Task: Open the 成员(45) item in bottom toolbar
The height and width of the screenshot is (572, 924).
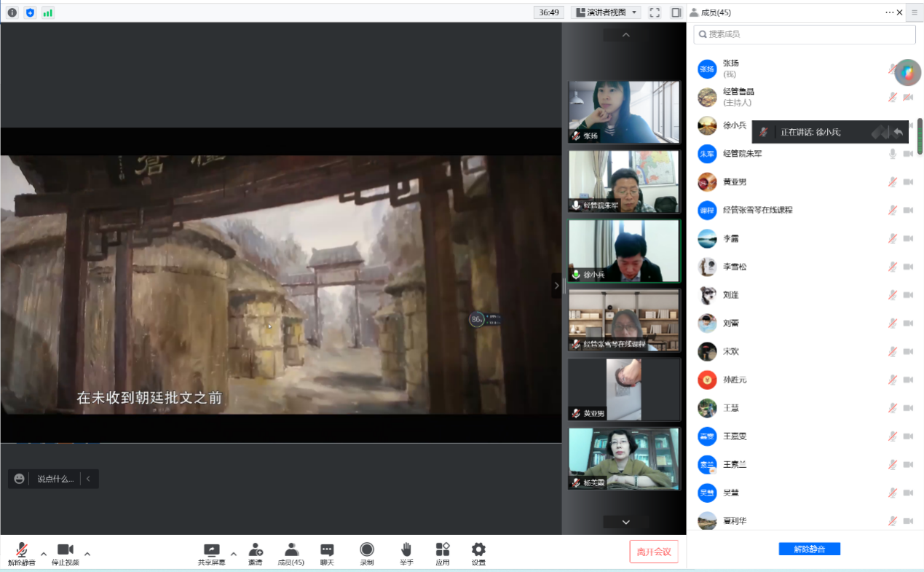Action: [x=291, y=554]
